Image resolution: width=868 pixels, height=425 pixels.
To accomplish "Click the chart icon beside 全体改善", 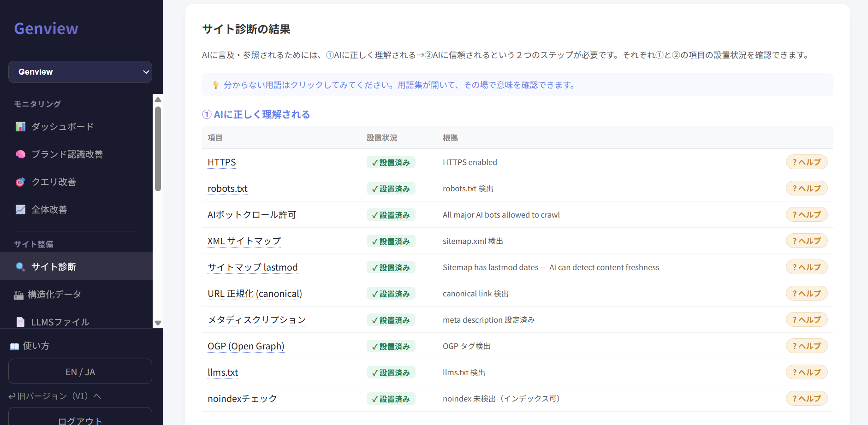I will 20,210.
